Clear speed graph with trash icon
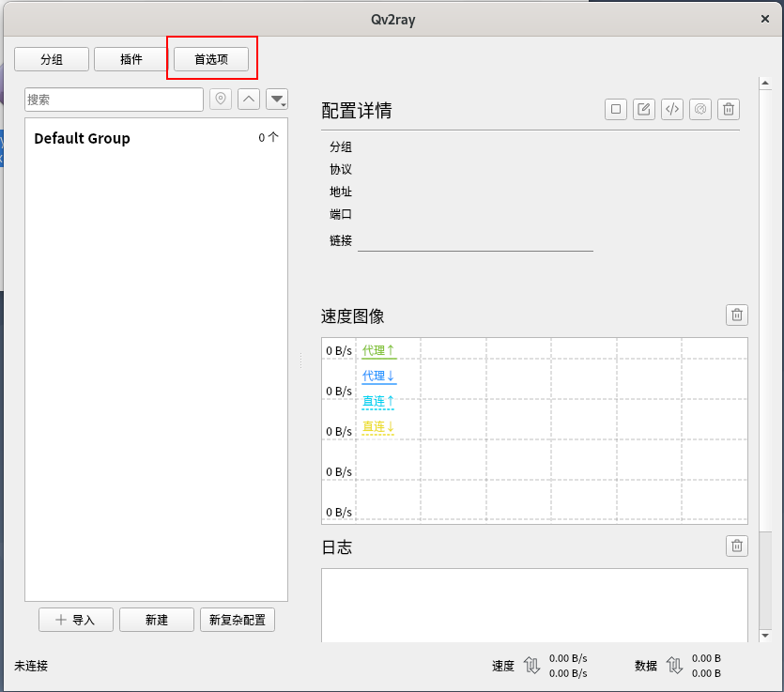 737,315
